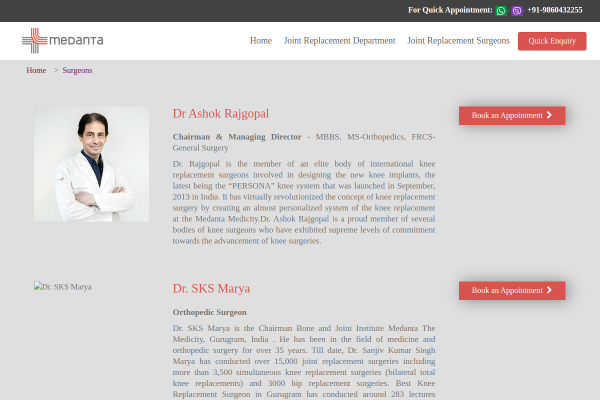Click the Medanta logo
This screenshot has height=400, width=600.
click(63, 41)
